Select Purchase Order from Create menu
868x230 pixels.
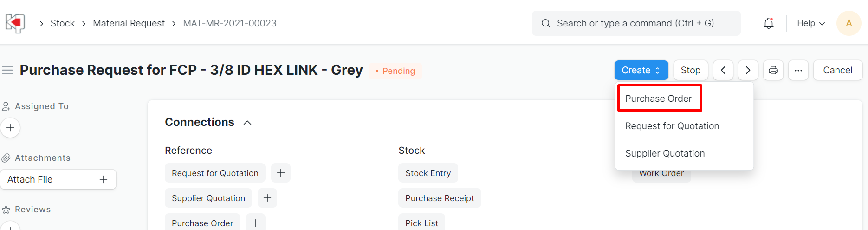click(659, 99)
